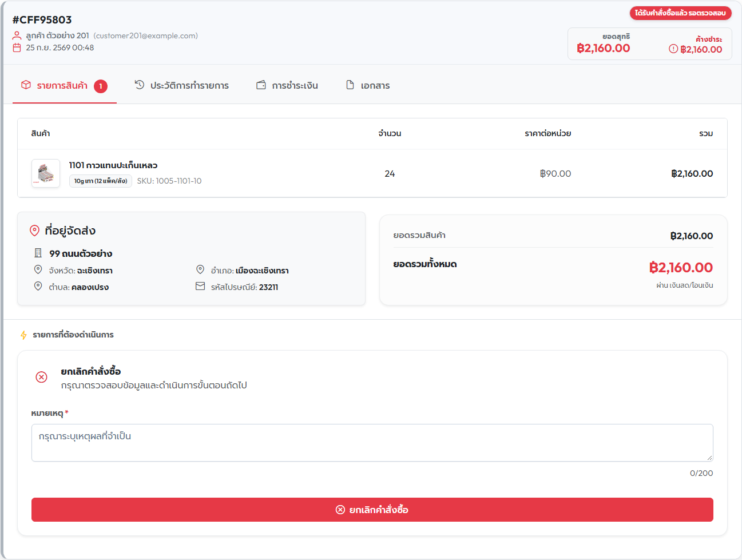Go to the เอกสาร tab
This screenshot has height=560, width=742.
[x=368, y=86]
